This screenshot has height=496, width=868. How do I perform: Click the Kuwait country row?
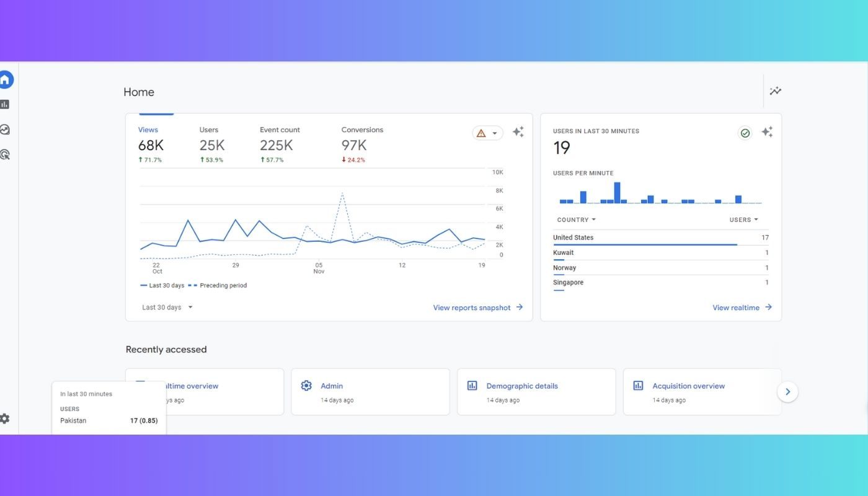click(661, 253)
